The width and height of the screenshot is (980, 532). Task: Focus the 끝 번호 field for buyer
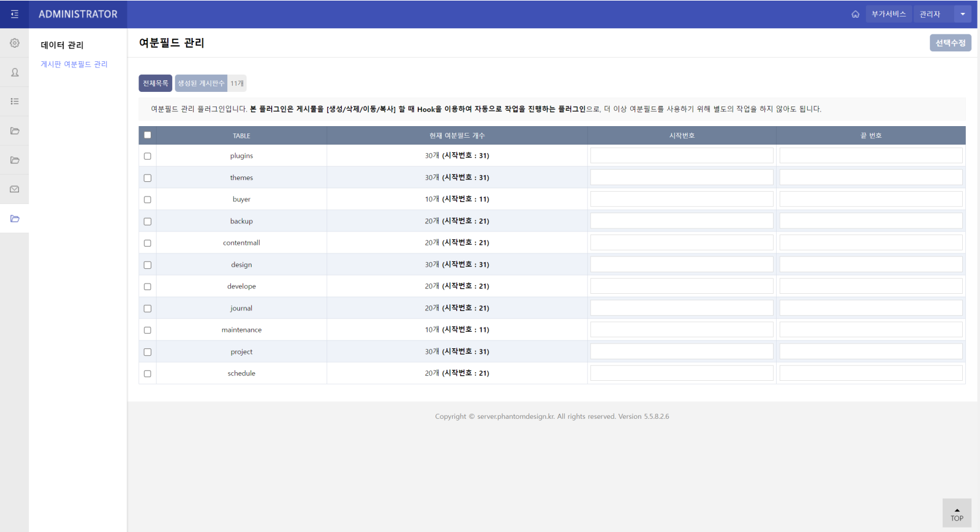click(x=870, y=199)
